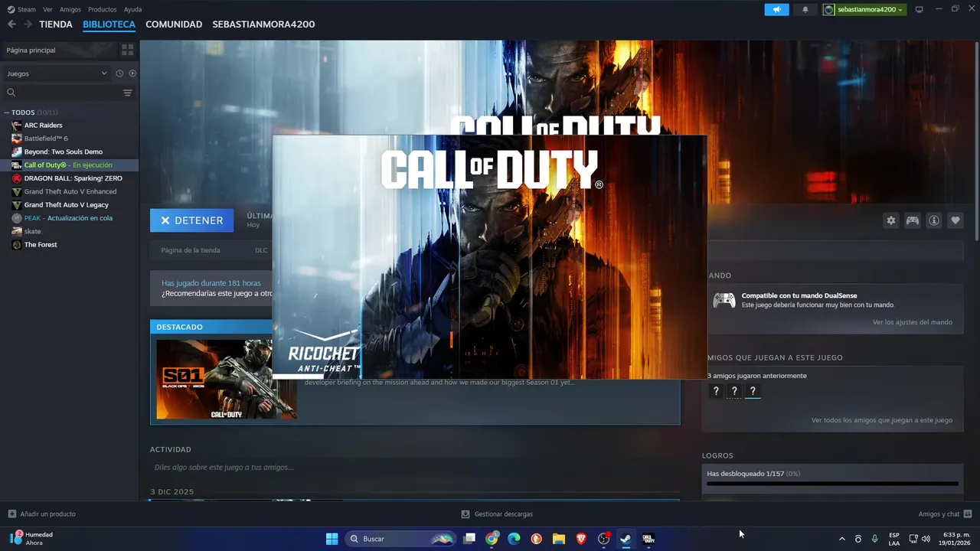Open Brave browser from the taskbar
The image size is (980, 551).
pos(581,539)
